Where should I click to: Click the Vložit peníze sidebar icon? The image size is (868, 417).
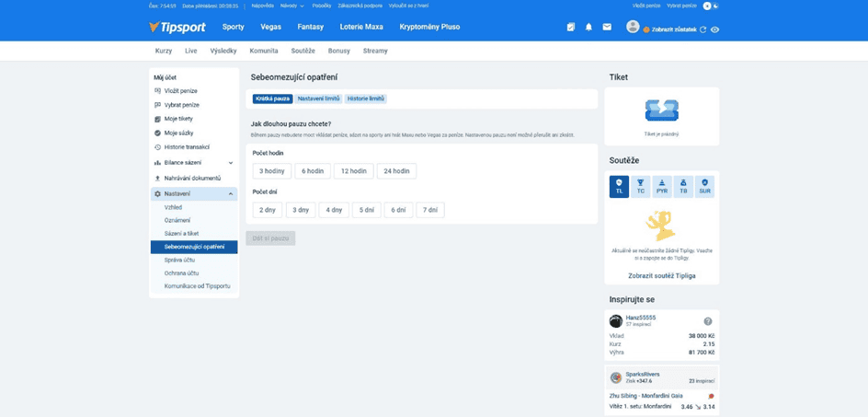tap(158, 90)
